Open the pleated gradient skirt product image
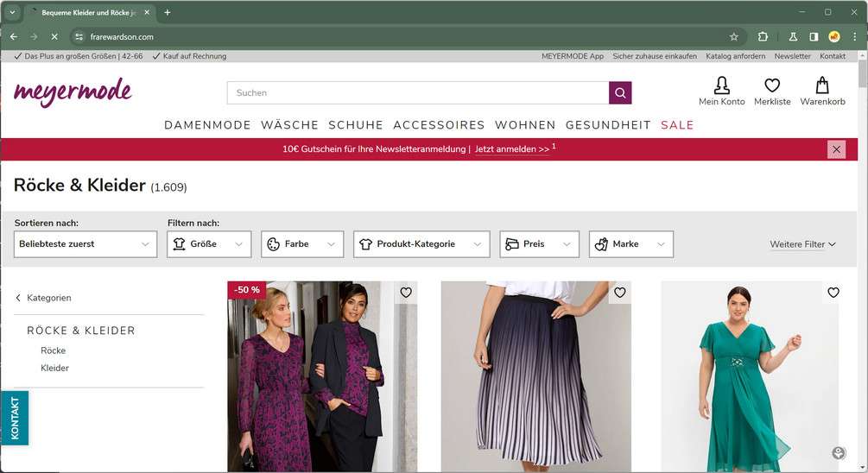This screenshot has width=868, height=473. (535, 376)
